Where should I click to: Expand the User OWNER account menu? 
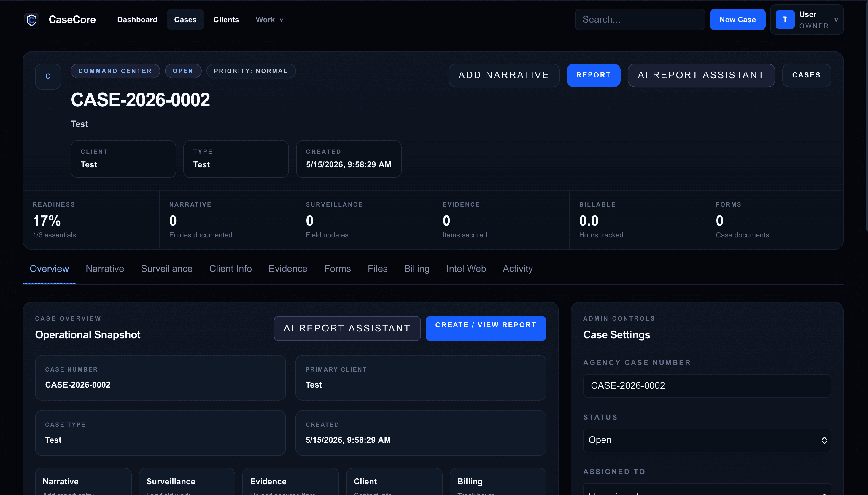click(807, 20)
